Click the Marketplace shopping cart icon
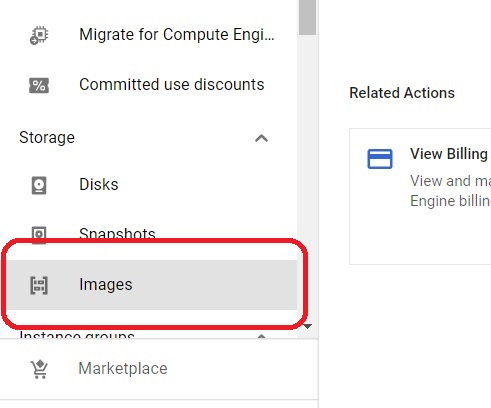This screenshot has height=408, width=491. point(39,369)
